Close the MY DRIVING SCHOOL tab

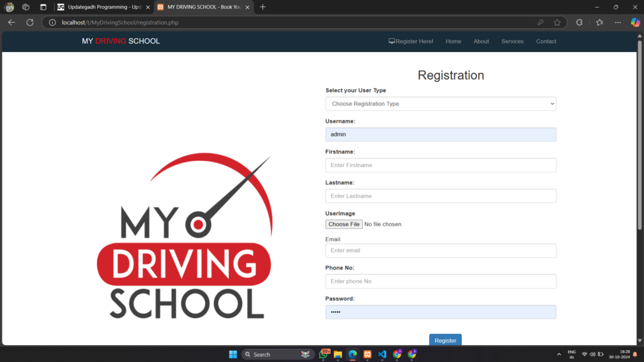coord(247,7)
